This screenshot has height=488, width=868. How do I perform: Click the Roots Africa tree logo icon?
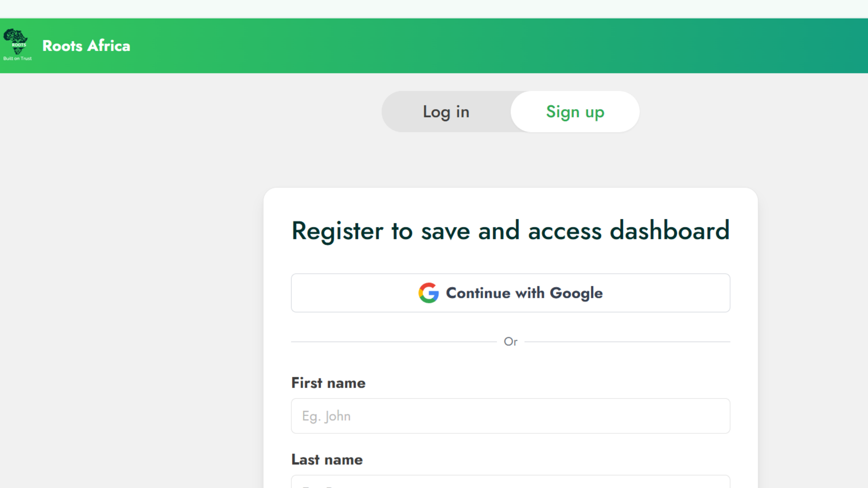pos(15,41)
